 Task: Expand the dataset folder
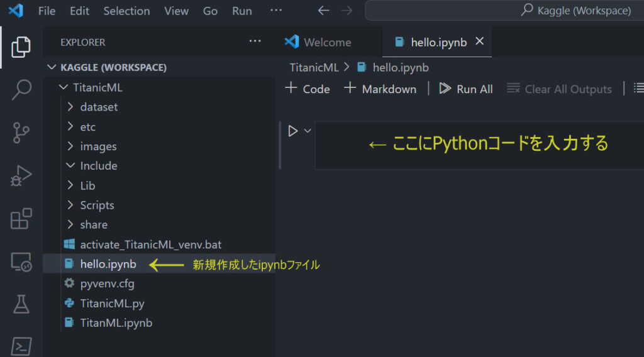coord(99,107)
